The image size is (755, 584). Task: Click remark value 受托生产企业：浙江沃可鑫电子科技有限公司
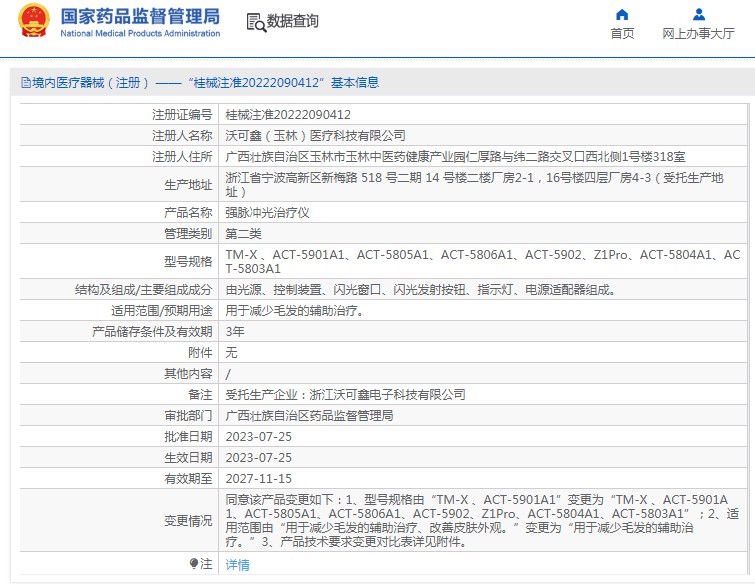coord(345,394)
